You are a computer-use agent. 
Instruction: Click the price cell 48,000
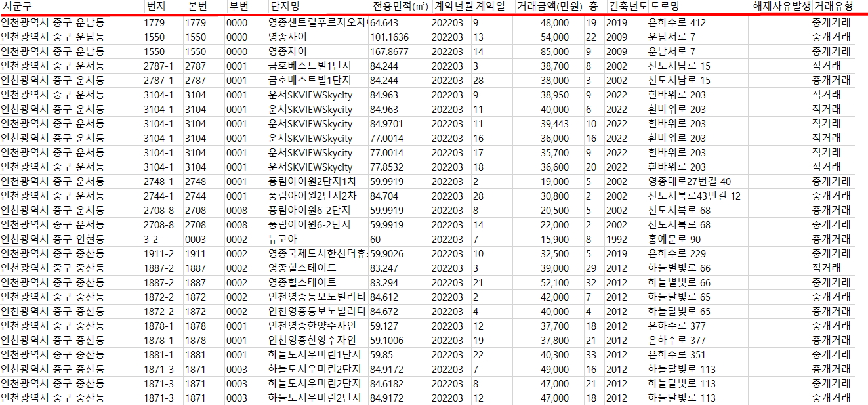[555, 23]
